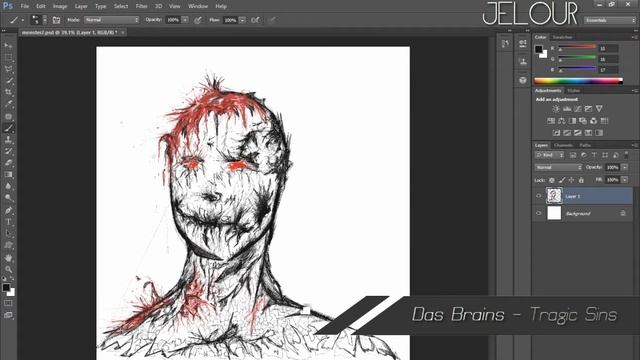The image size is (640, 360).
Task: Select the Zoom tool
Action: [8, 269]
